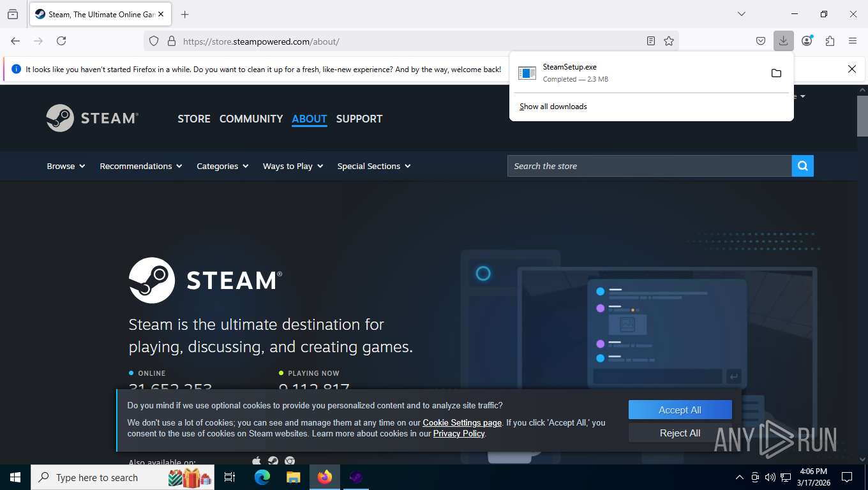Open the Cookie Settings page link
Viewport: 868px width, 490px height.
point(462,422)
